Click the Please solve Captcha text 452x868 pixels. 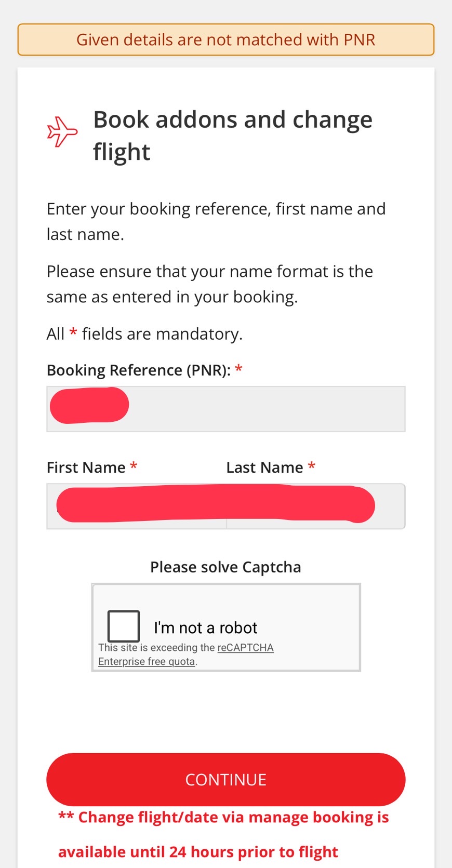coord(225,567)
